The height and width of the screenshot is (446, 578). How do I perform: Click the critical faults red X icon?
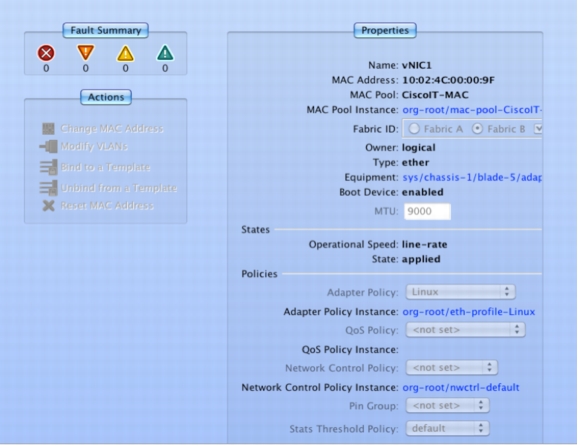pos(46,53)
